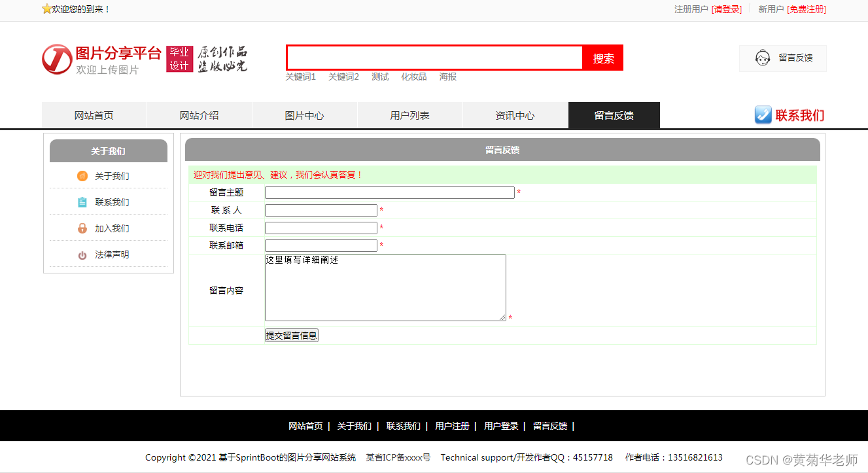Click the 请登录 link
Screen dimensions: 868x473
727,9
